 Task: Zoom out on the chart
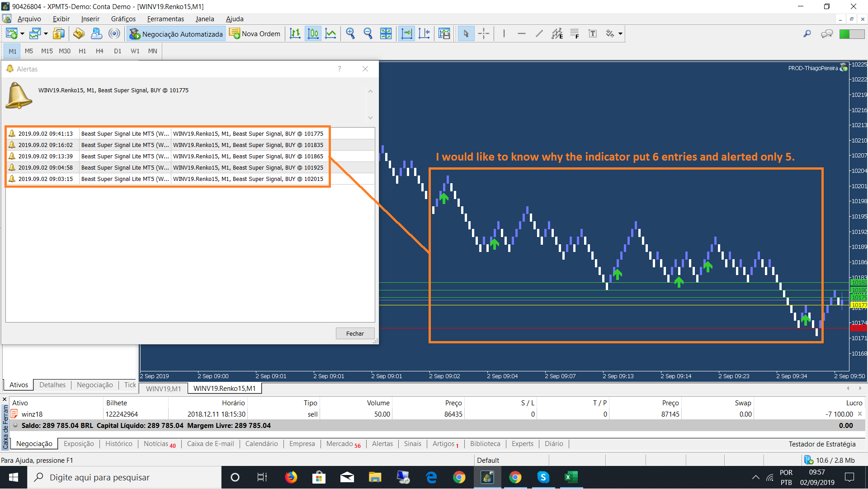(368, 34)
